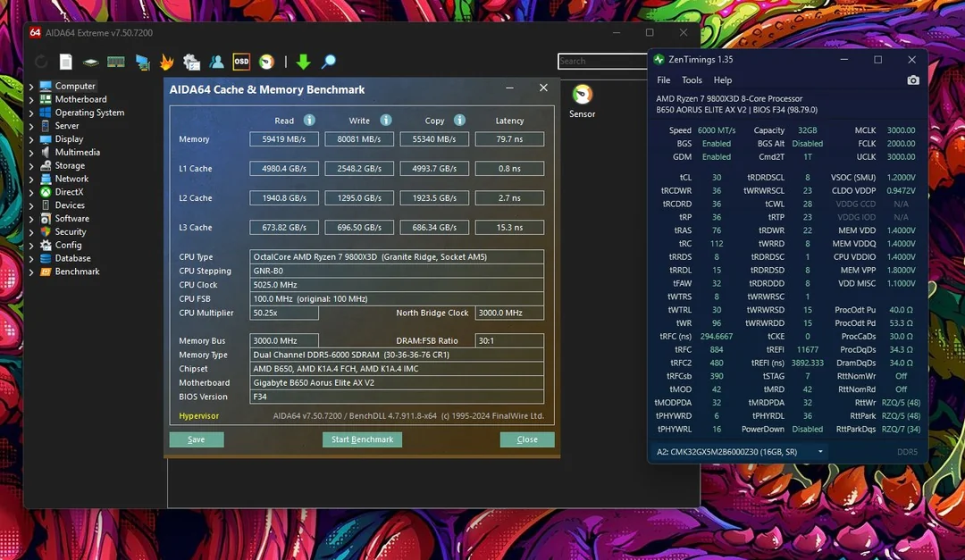Click Start Benchmark button
Viewport: 965px width, 560px height.
362,439
